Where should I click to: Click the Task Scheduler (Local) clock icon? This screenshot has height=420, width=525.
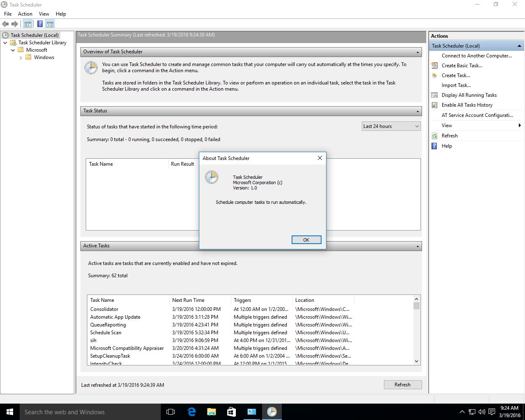click(x=5, y=35)
